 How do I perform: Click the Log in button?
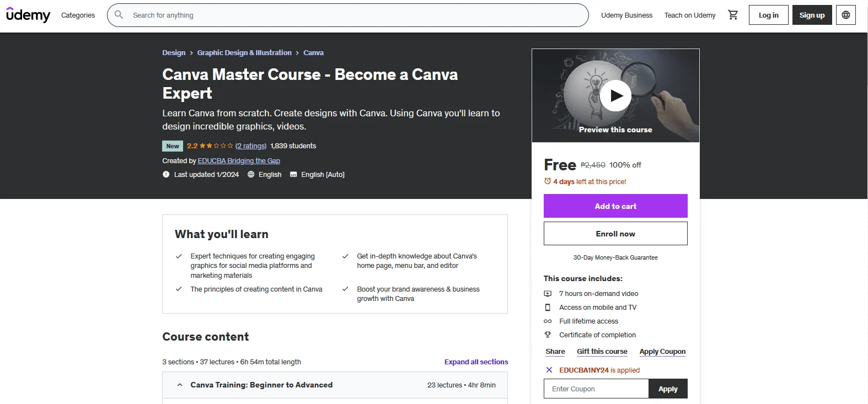769,15
